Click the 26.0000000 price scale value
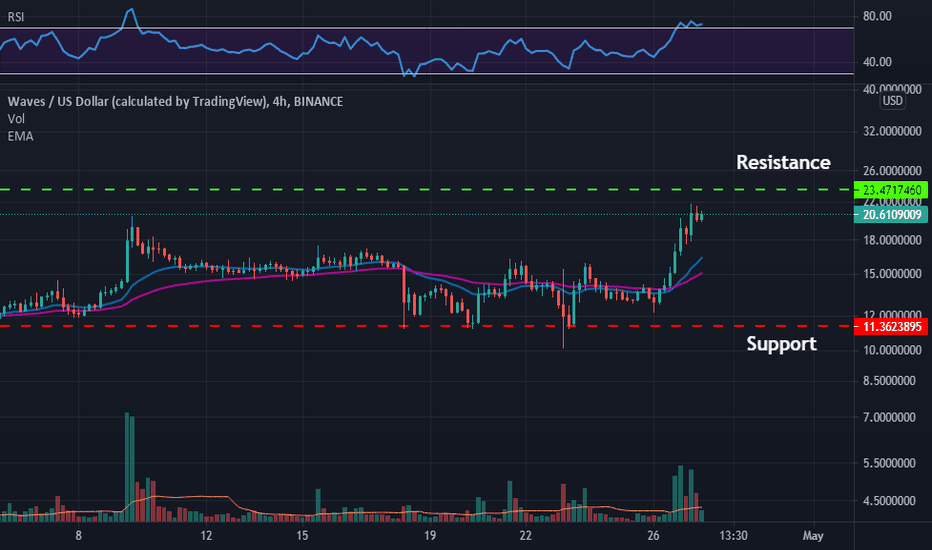Image resolution: width=932 pixels, height=550 pixels. click(x=892, y=171)
